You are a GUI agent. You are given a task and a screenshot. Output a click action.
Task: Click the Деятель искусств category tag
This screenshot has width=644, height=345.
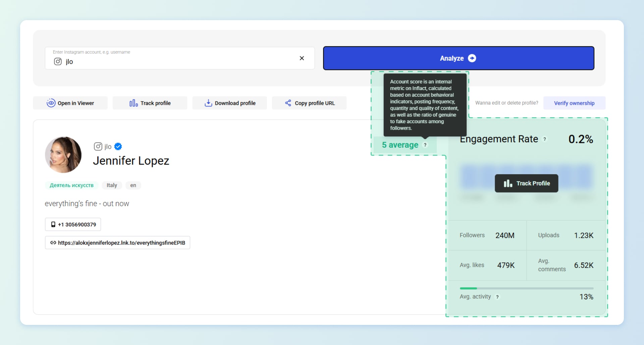pyautogui.click(x=72, y=185)
